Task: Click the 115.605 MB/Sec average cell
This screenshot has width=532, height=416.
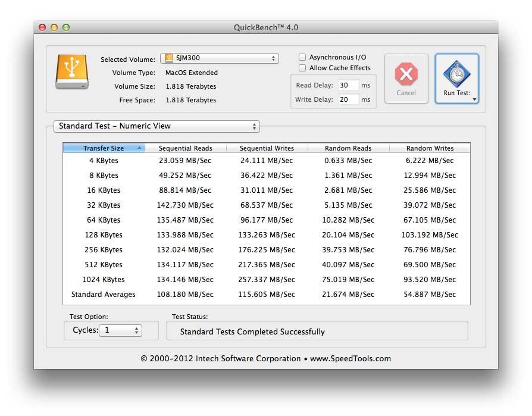Action: [x=267, y=295]
